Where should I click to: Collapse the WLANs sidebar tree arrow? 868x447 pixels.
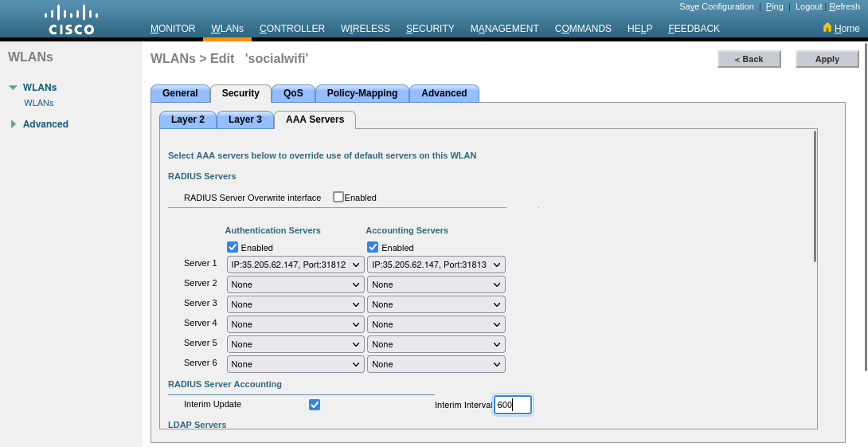(13, 88)
